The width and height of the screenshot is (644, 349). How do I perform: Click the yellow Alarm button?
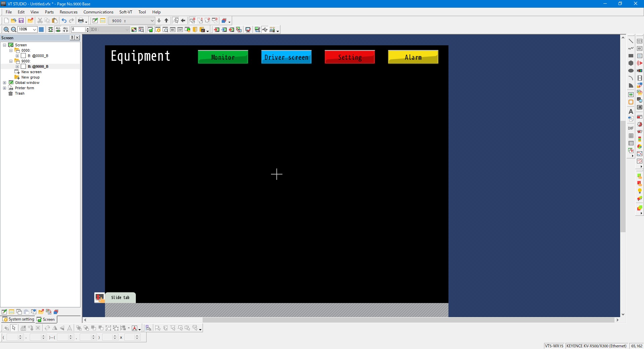pyautogui.click(x=413, y=57)
